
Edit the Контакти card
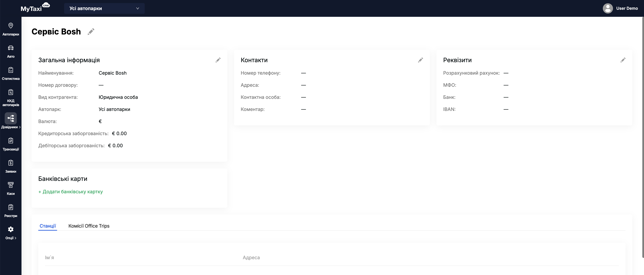coord(421,60)
